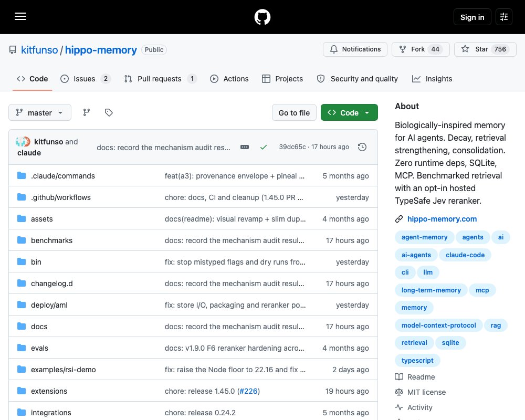
Task: Open the kitfunso owner link
Action: [39, 50]
